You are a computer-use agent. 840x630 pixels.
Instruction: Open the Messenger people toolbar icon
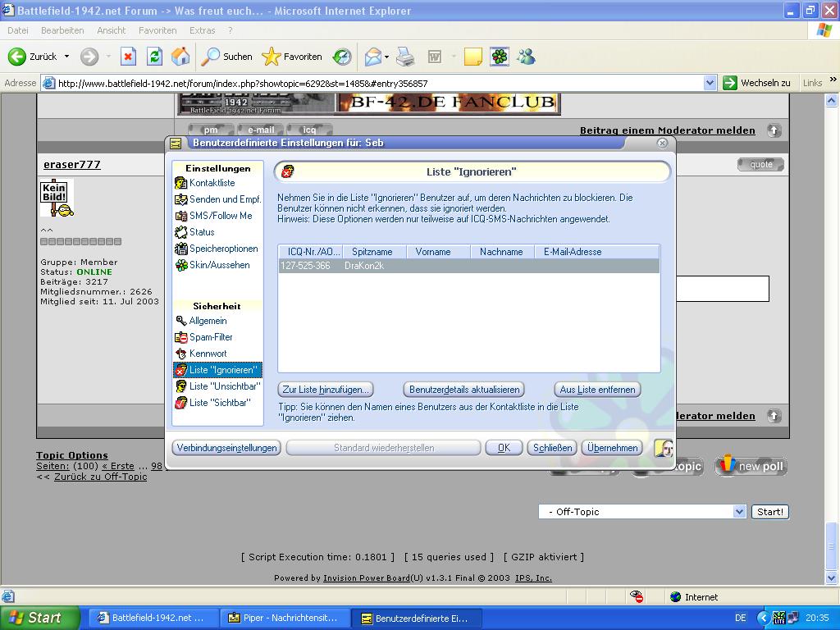pos(526,57)
